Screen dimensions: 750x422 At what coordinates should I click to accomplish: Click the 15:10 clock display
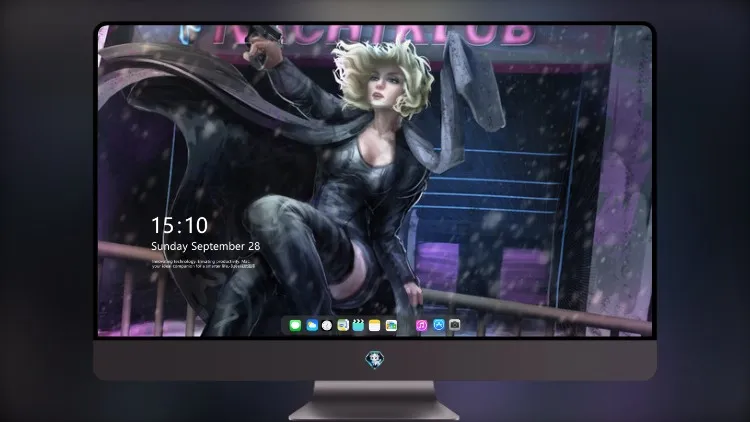click(x=179, y=225)
